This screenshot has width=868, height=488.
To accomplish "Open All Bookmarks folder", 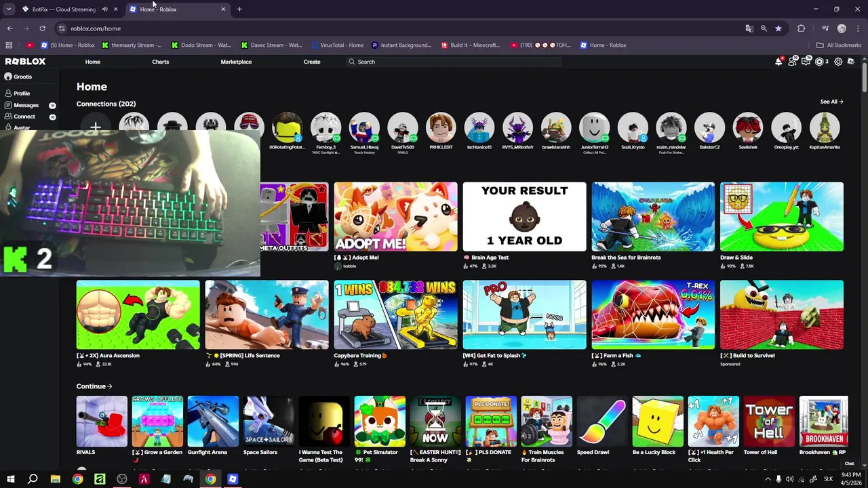I will (839, 45).
